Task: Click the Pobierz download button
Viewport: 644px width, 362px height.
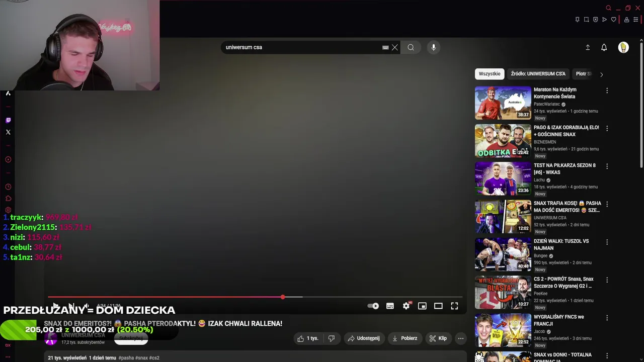Action: 405,338
